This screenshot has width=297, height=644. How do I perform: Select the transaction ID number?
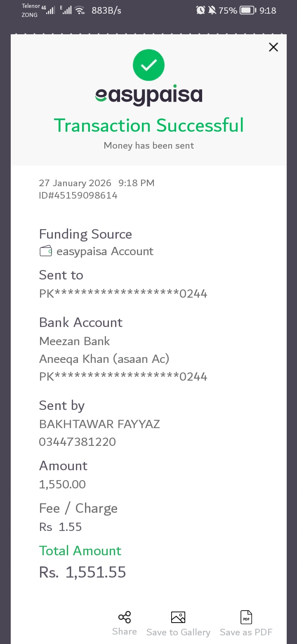(78, 195)
